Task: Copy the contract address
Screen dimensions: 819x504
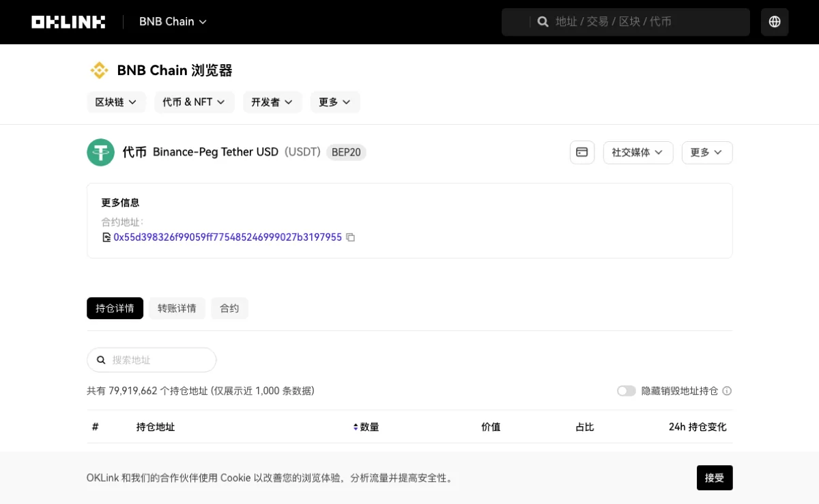Action: pyautogui.click(x=351, y=237)
